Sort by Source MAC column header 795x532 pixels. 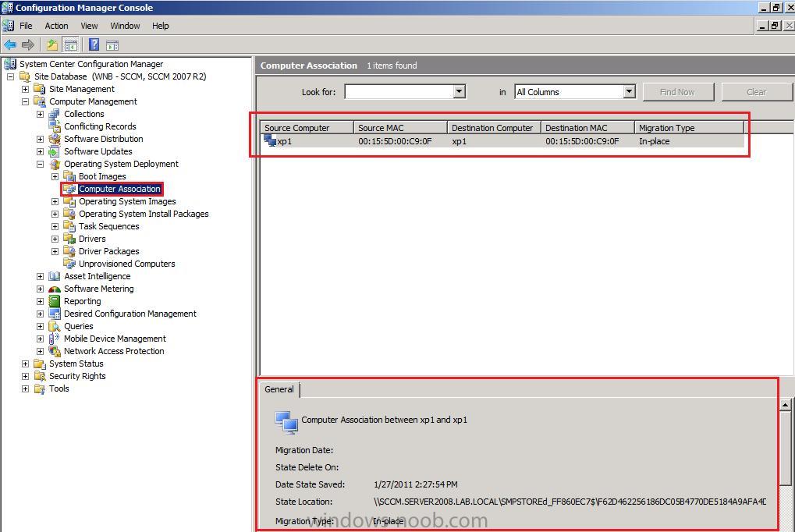[400, 128]
